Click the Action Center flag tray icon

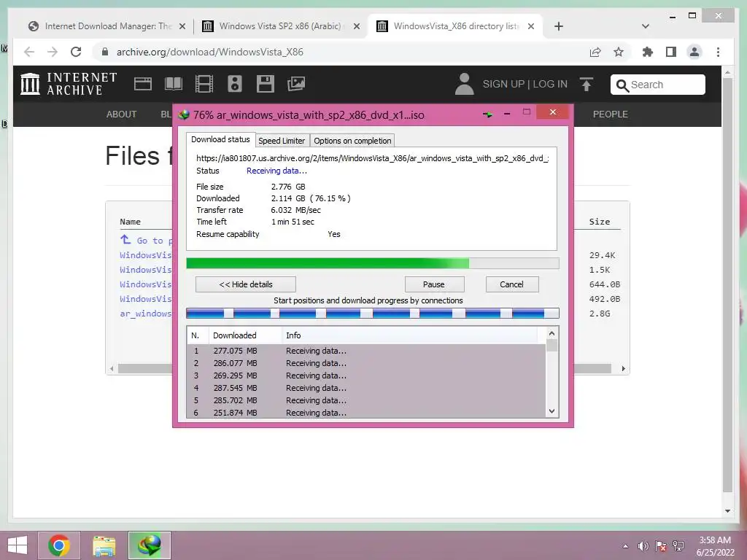pos(661,545)
